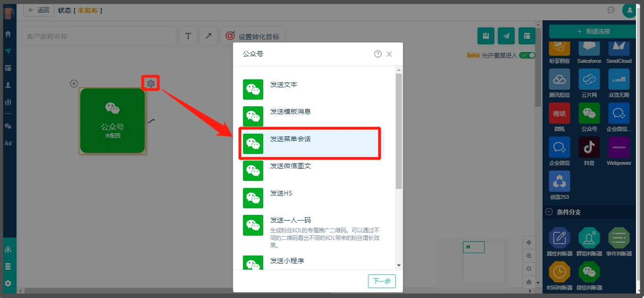Select the 创蓝253 connector

[560, 185]
